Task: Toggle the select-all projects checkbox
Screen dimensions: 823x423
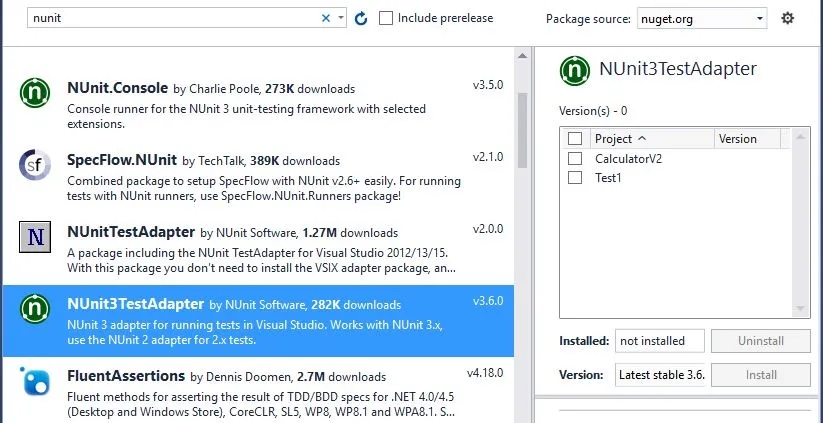Action: pos(575,139)
